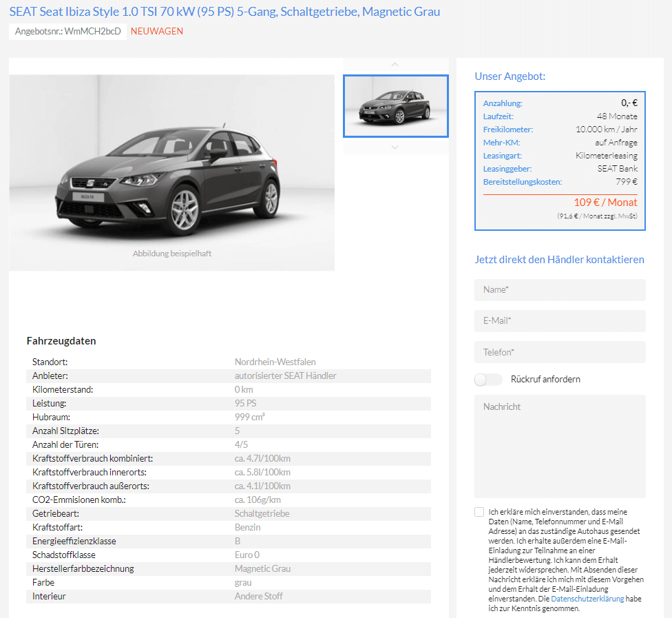Click the Nordrhein-Westfalen Standort value
672x618 pixels.
(275, 362)
